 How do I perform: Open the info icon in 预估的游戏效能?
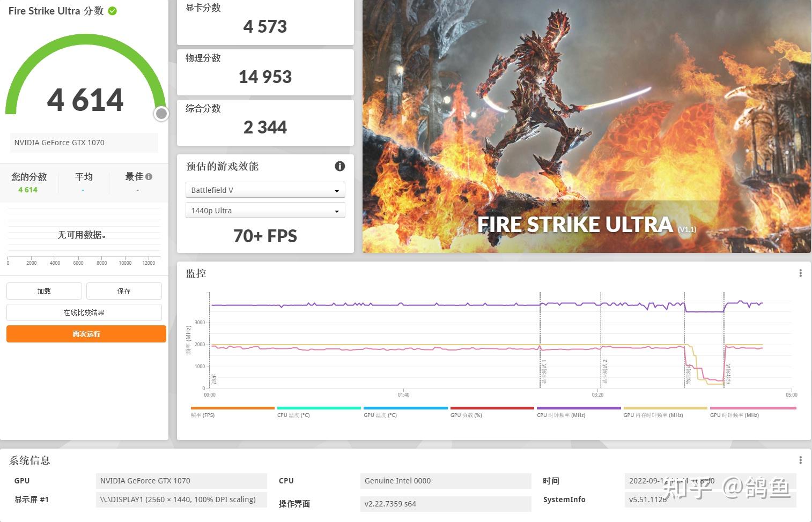click(x=339, y=166)
